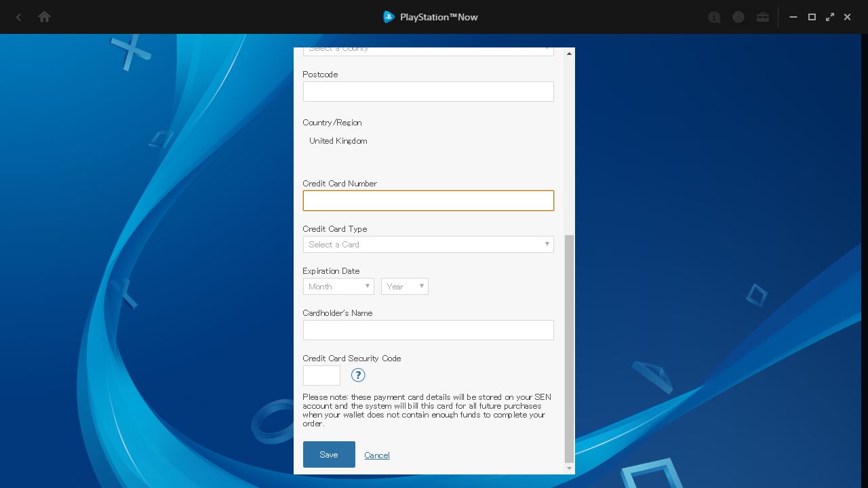This screenshot has width=868, height=488.
Task: Focus the Credit Card Number field
Action: tap(428, 201)
